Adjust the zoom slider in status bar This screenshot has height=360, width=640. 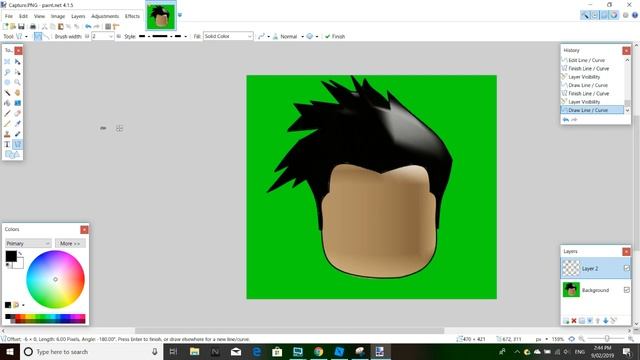pos(607,339)
